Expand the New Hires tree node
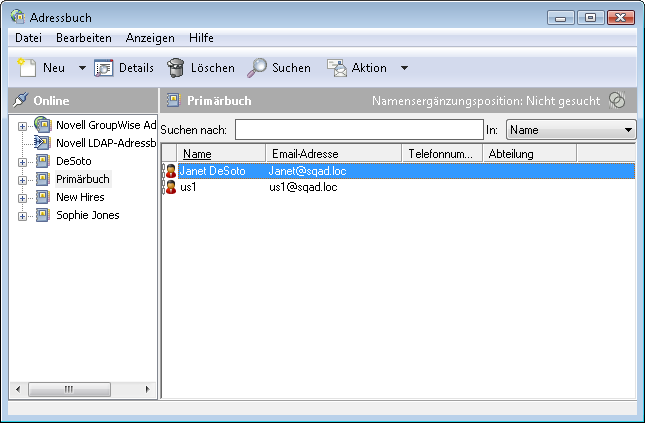 [22, 198]
